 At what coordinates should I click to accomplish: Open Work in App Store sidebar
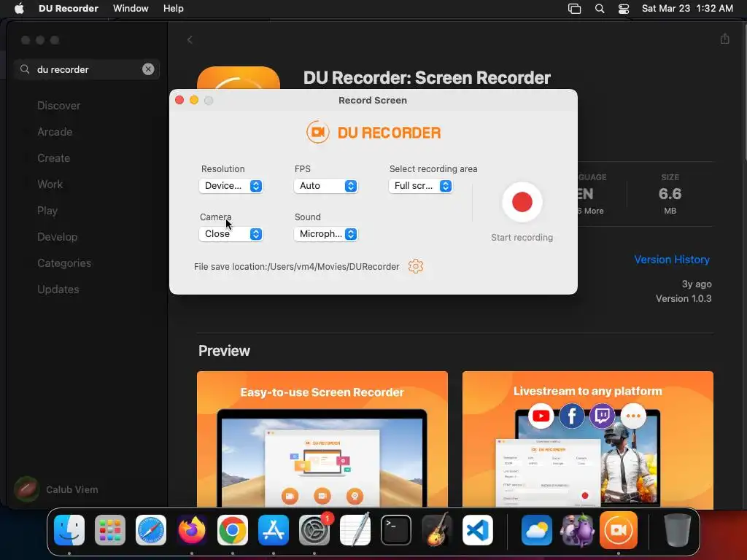tap(50, 184)
